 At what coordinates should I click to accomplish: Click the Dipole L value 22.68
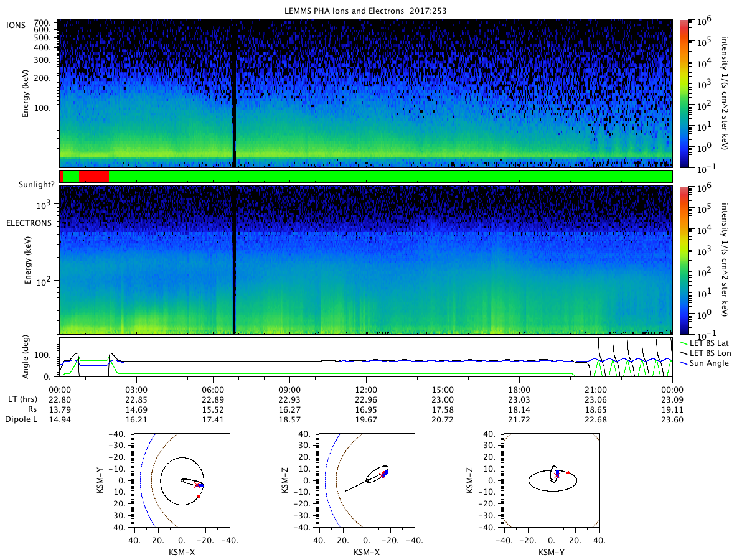click(596, 420)
